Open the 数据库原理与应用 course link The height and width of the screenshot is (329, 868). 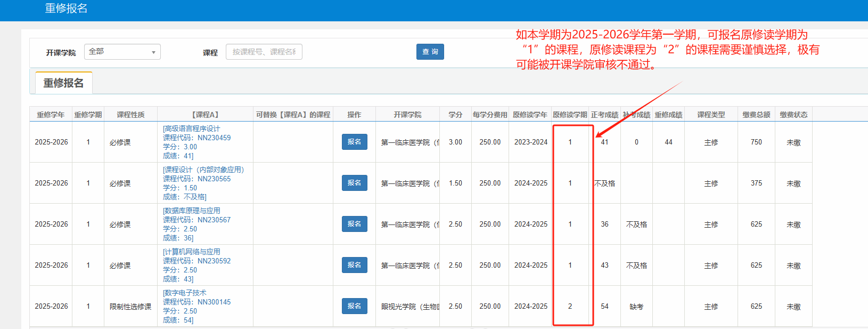pos(192,211)
